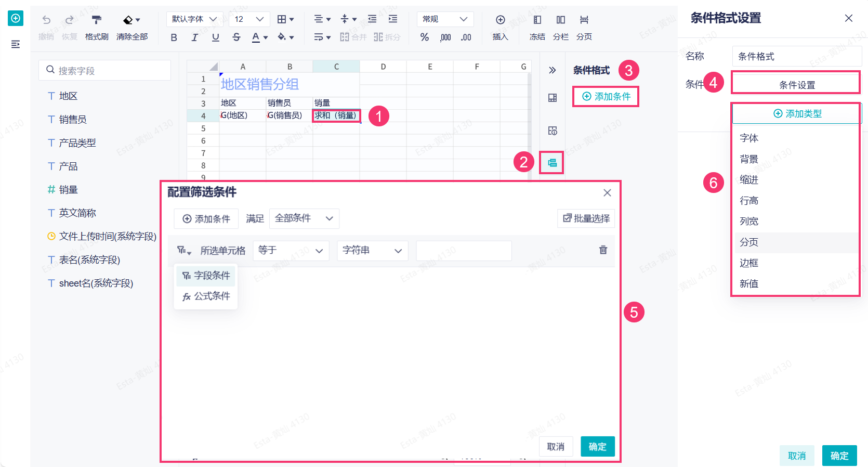Viewport: 868px width, 467px height.
Task: Click 添加条件 in the filter dialog
Action: pyautogui.click(x=206, y=219)
